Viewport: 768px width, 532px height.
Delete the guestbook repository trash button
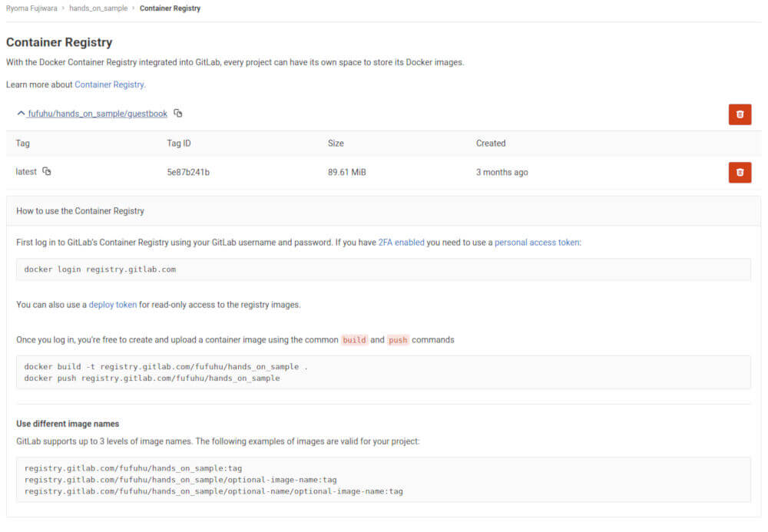(740, 114)
